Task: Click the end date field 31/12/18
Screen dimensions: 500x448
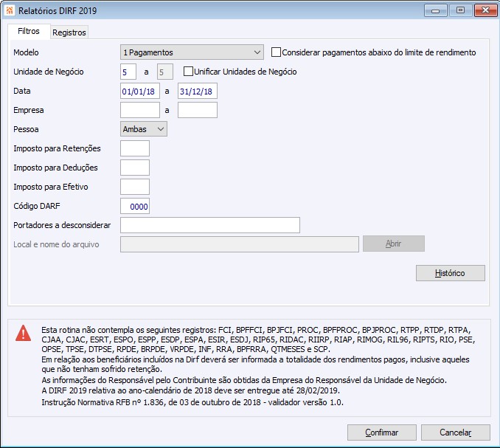Action: click(198, 91)
